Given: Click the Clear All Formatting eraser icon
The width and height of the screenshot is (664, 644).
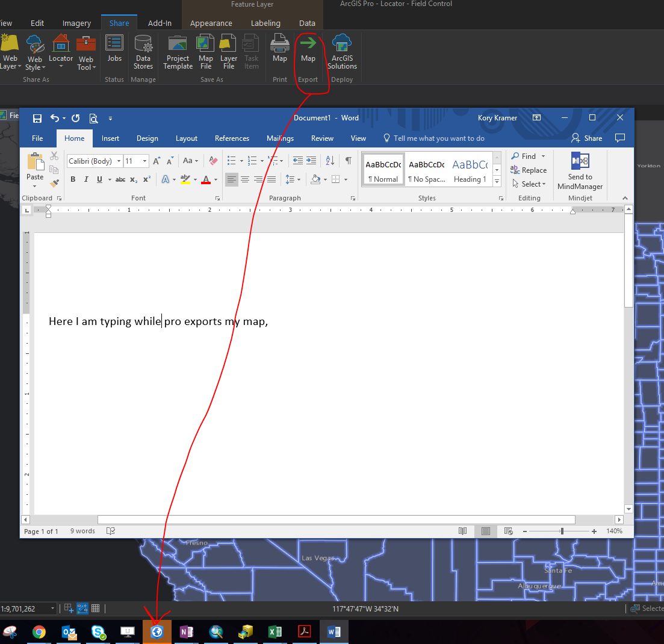Looking at the screenshot, I should [213, 161].
